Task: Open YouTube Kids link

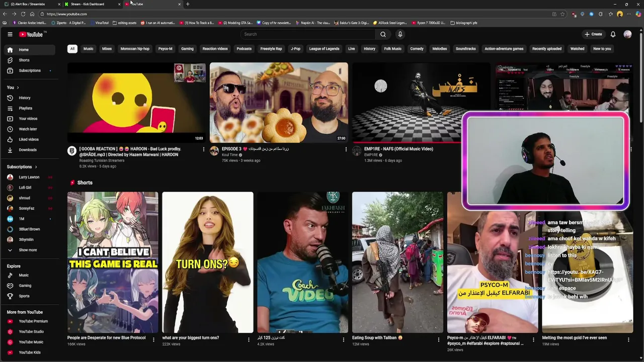Action: click(30, 352)
